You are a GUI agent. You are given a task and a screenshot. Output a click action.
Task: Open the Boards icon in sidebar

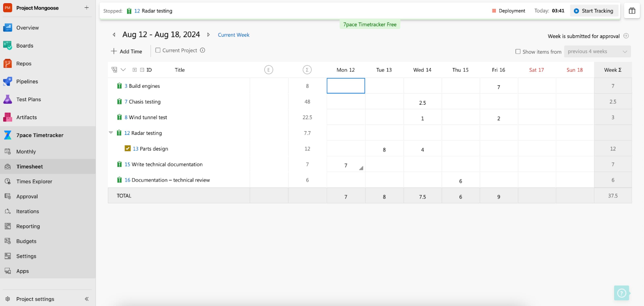point(7,45)
